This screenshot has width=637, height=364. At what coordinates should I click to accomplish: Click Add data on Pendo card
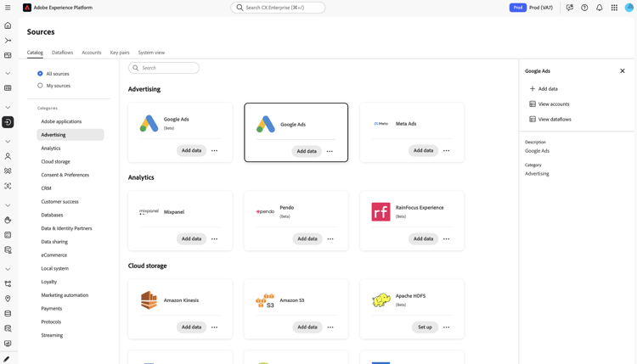(x=307, y=239)
